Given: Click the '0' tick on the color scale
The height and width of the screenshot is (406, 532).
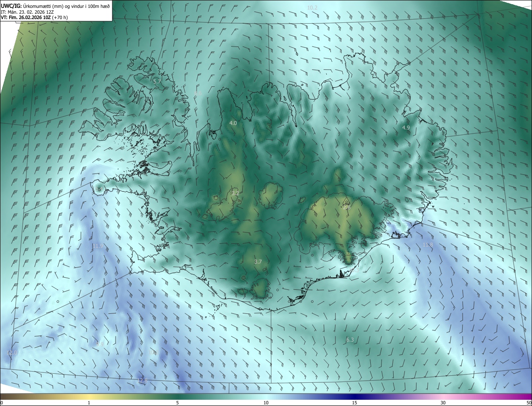Looking at the screenshot, I should [1, 403].
